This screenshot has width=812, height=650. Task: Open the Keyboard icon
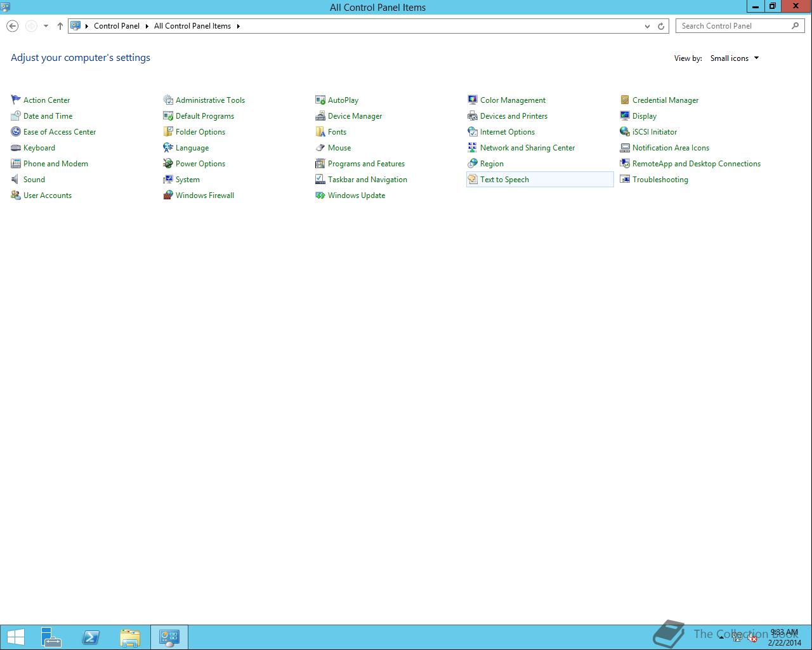(x=16, y=147)
